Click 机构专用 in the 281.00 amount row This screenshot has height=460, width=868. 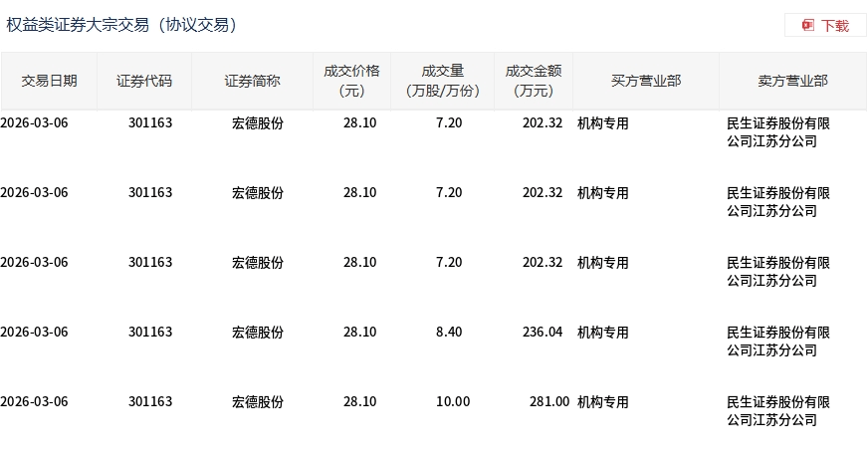click(x=603, y=402)
